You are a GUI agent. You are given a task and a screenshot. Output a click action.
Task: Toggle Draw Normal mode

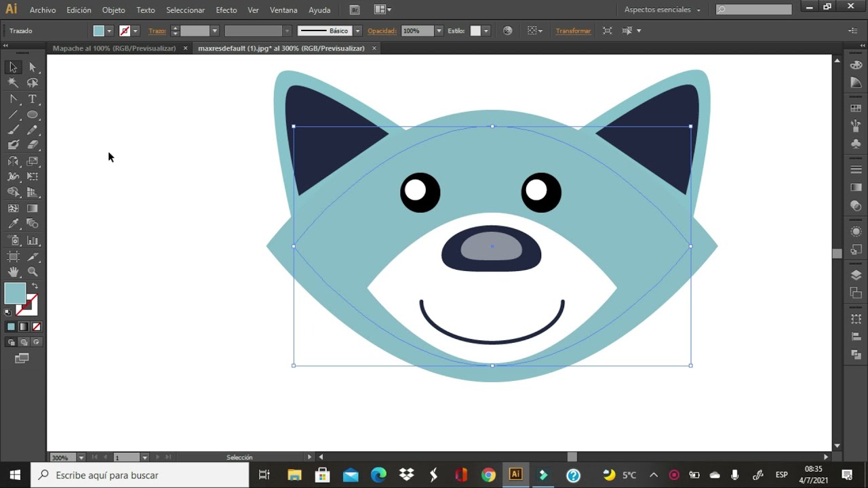tap(12, 342)
